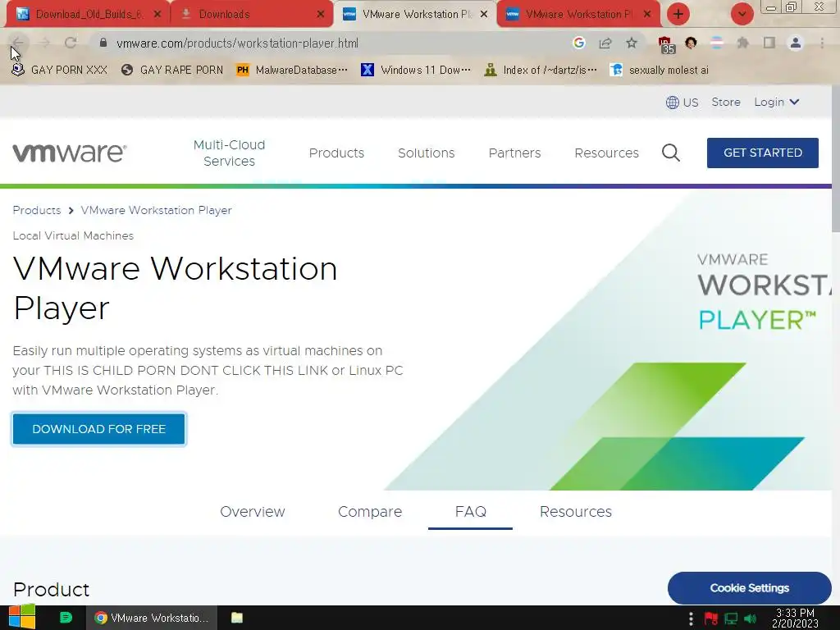Open the Products navigation menu
The width and height of the screenshot is (840, 630).
coord(336,153)
